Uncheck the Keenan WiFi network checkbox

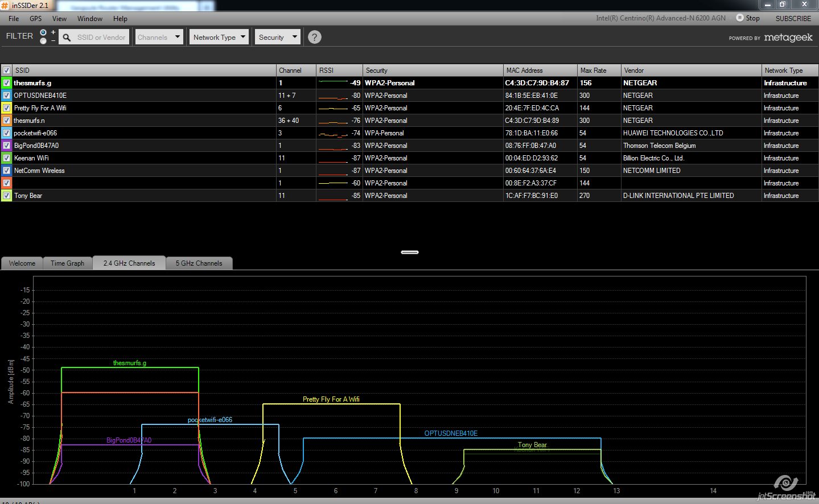pos(6,158)
